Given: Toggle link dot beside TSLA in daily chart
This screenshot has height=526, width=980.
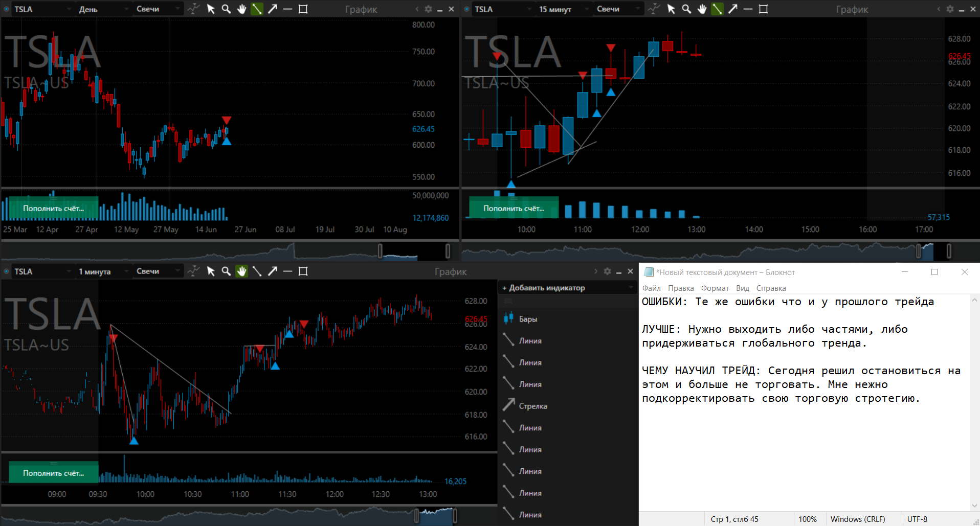Looking at the screenshot, I should (6, 9).
